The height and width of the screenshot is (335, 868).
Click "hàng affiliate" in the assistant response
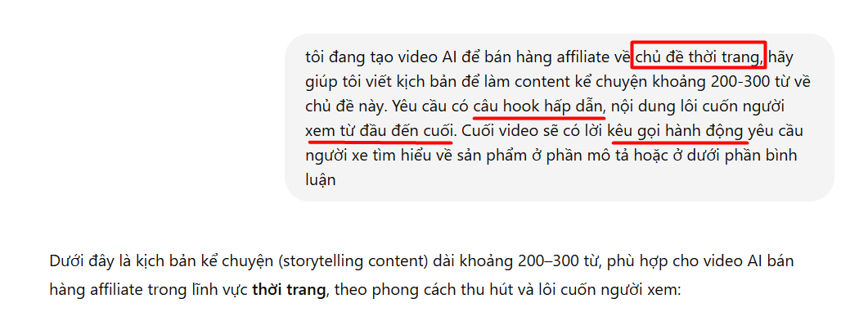pos(90,289)
